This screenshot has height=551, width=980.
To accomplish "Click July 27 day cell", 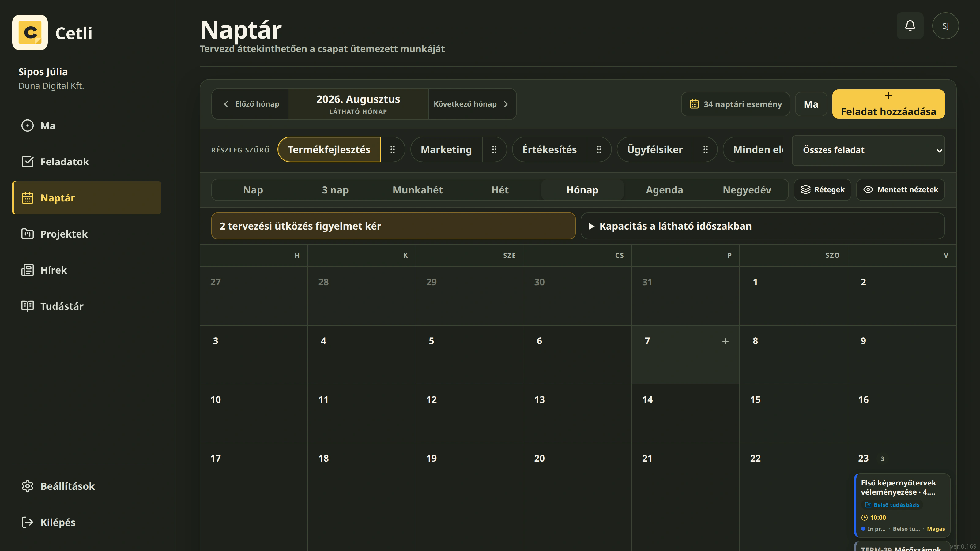I will 254,296.
